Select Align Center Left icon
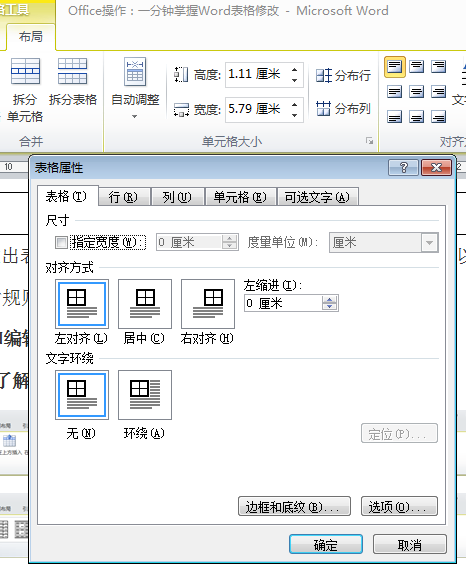This screenshot has width=466, height=571. click(395, 92)
